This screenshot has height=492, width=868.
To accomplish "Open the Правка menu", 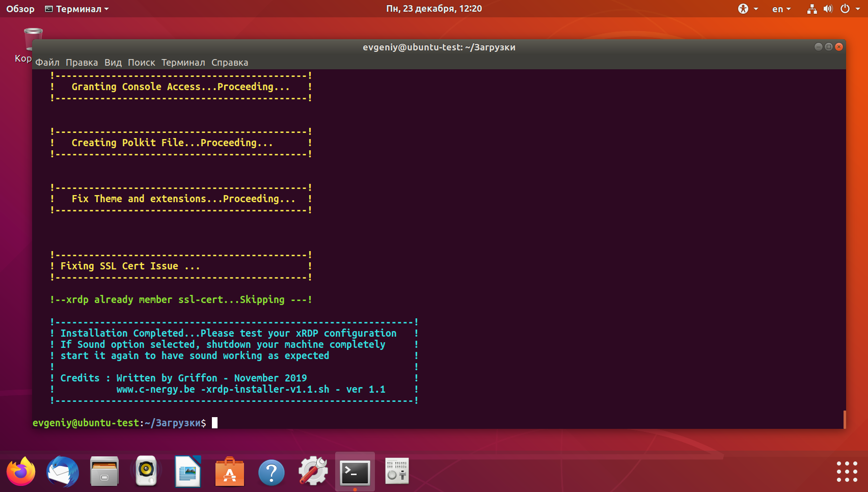I will (x=82, y=62).
